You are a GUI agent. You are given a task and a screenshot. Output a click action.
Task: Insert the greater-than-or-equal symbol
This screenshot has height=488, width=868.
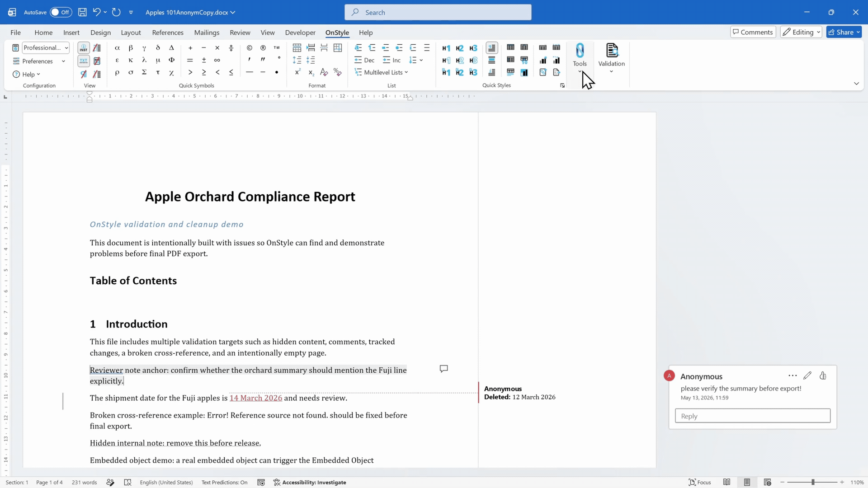point(204,72)
